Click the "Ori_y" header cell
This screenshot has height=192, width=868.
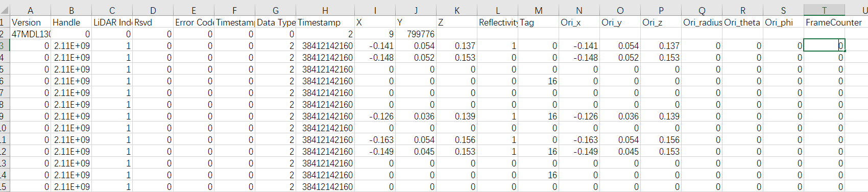[620, 22]
